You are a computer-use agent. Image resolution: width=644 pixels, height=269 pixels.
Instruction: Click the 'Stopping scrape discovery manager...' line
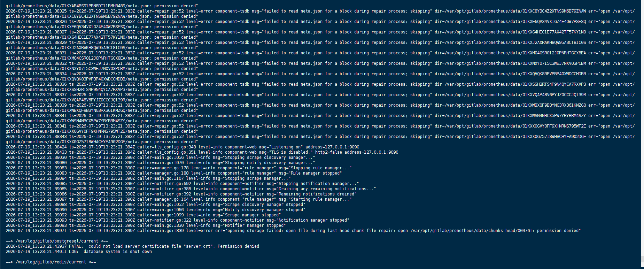coord(161,157)
